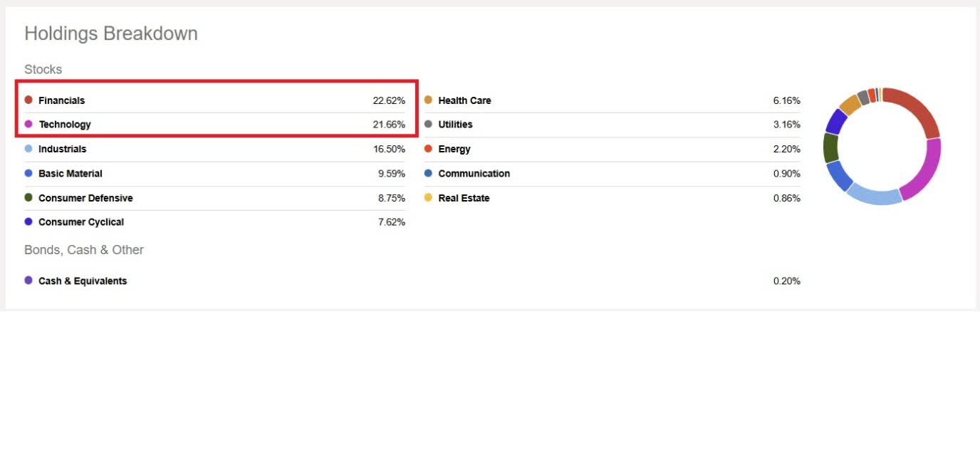Click the Financials 22.62% value
This screenshot has height=455, width=980.
coord(389,100)
